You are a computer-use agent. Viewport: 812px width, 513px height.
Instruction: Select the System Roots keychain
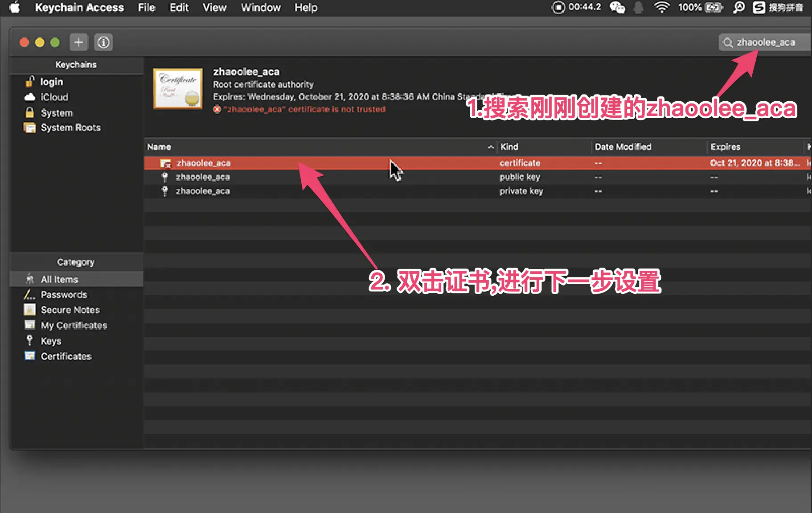coord(70,128)
